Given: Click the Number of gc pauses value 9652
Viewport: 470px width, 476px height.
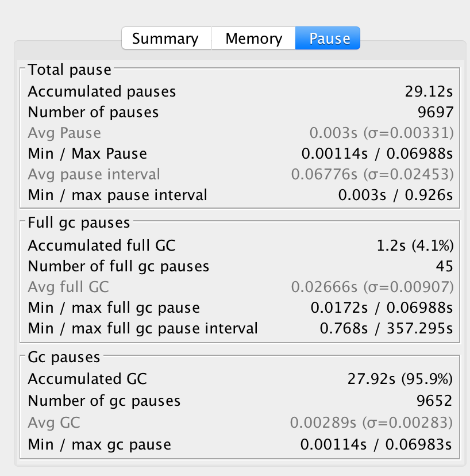Looking at the screenshot, I should coord(434,401).
